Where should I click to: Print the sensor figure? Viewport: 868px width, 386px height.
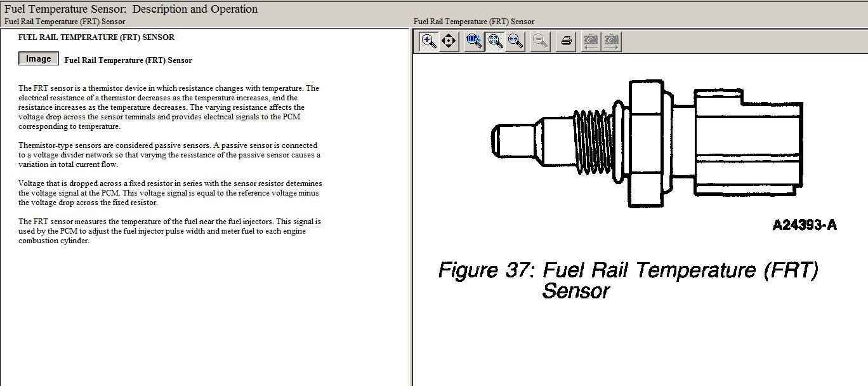567,41
